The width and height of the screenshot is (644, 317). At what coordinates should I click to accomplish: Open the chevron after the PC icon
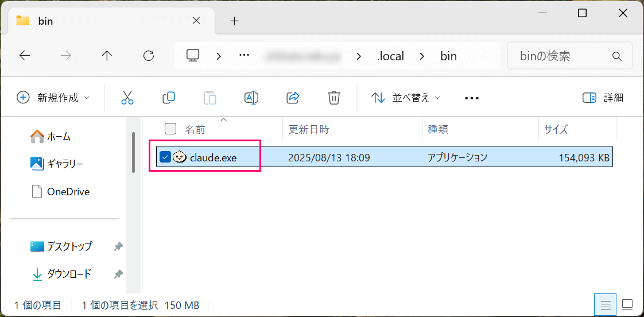(219, 56)
